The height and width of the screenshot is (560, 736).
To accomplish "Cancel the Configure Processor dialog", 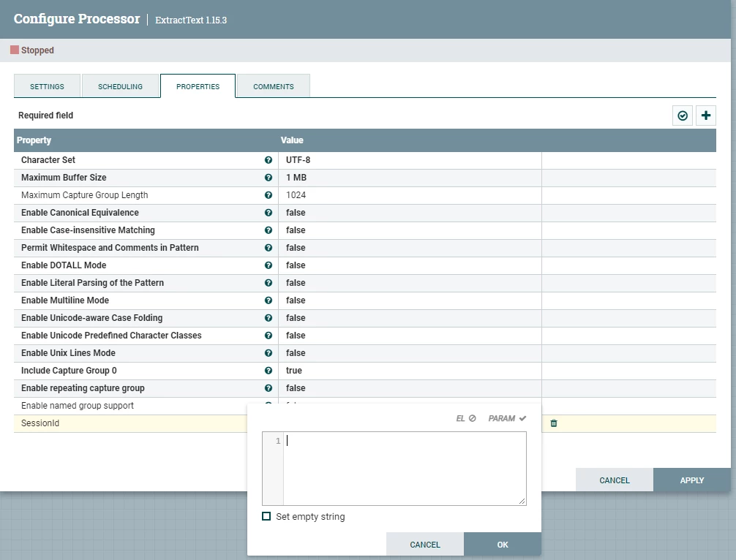I will pos(615,480).
